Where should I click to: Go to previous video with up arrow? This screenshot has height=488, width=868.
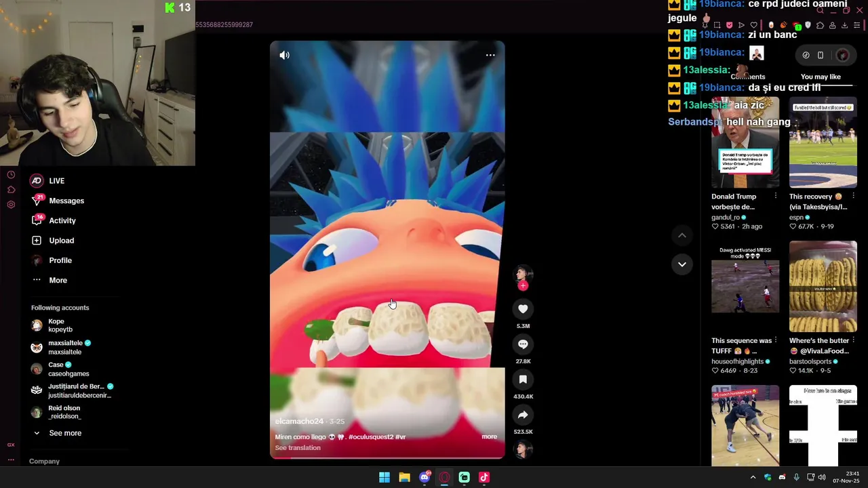coord(682,235)
